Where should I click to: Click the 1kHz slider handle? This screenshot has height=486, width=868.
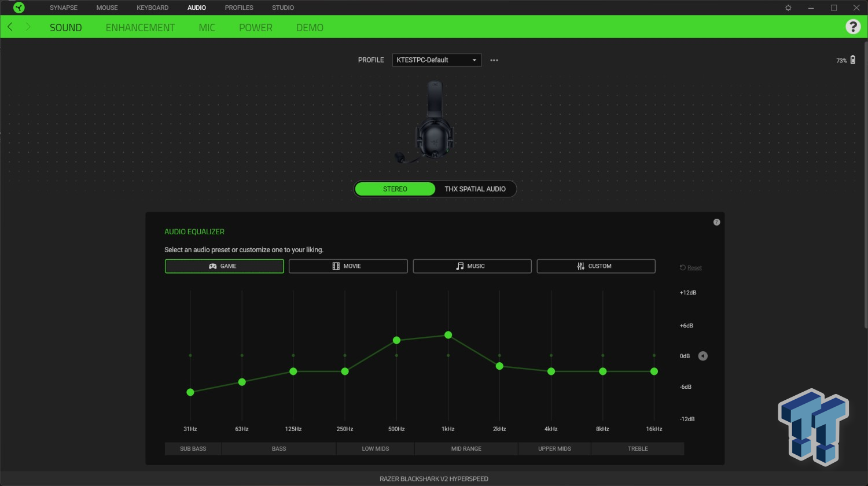point(448,335)
